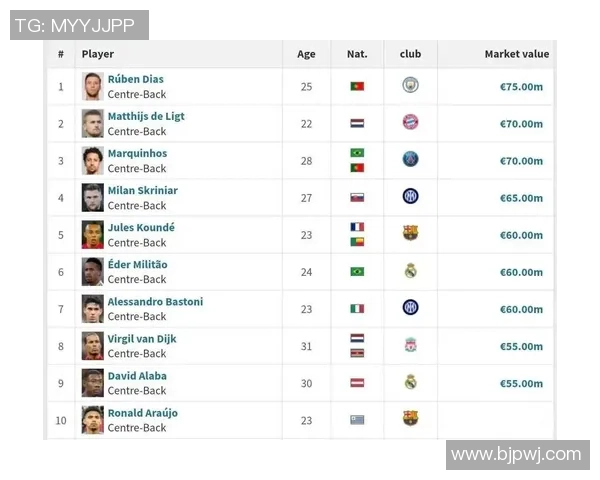Sort table by Age column header
Viewport: 600px width, 480px height.
[x=306, y=54]
